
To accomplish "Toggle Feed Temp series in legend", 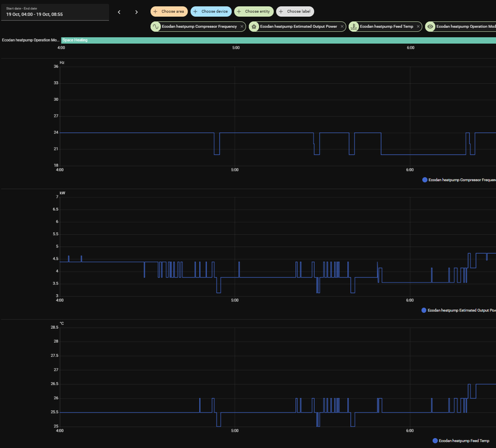I will click(464, 441).
